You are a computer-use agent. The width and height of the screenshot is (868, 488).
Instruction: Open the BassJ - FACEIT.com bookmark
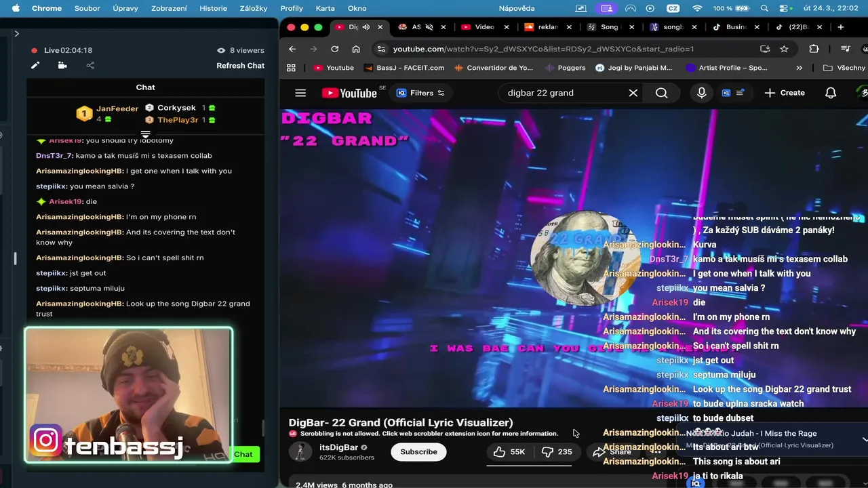[404, 68]
